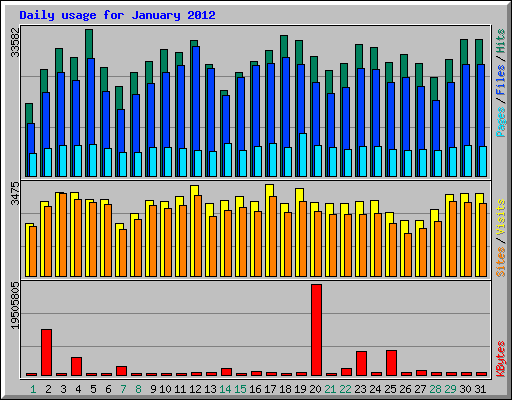Click day label 20 on the x-axis
512x400 pixels.
pyautogui.click(x=315, y=389)
